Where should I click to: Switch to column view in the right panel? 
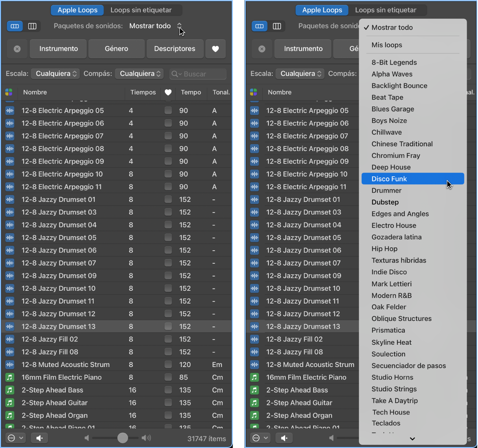click(x=277, y=26)
